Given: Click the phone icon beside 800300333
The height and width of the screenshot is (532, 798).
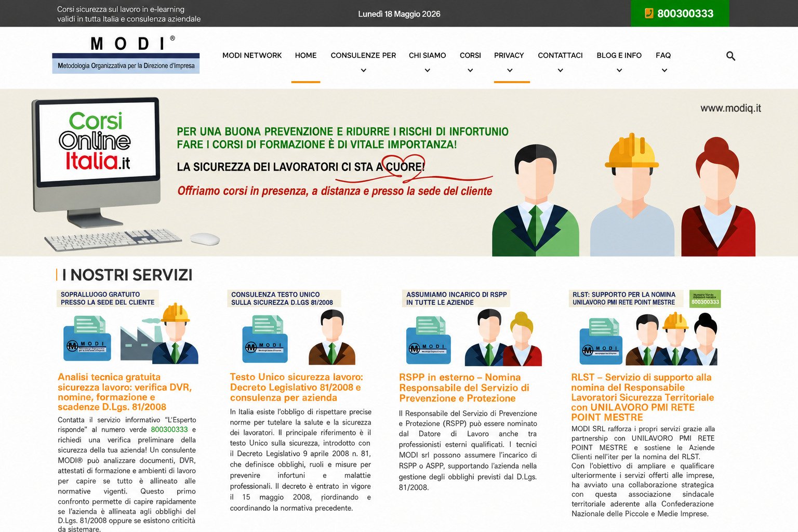Looking at the screenshot, I should pos(649,14).
